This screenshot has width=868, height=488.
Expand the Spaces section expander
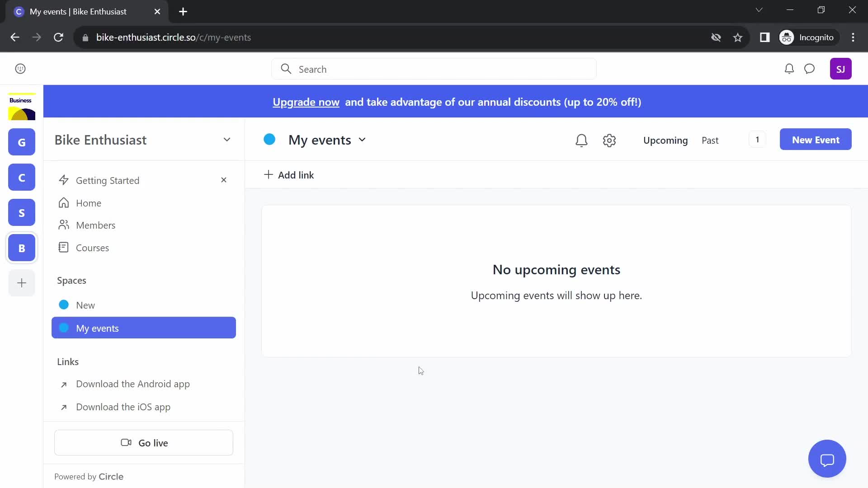pyautogui.click(x=71, y=280)
